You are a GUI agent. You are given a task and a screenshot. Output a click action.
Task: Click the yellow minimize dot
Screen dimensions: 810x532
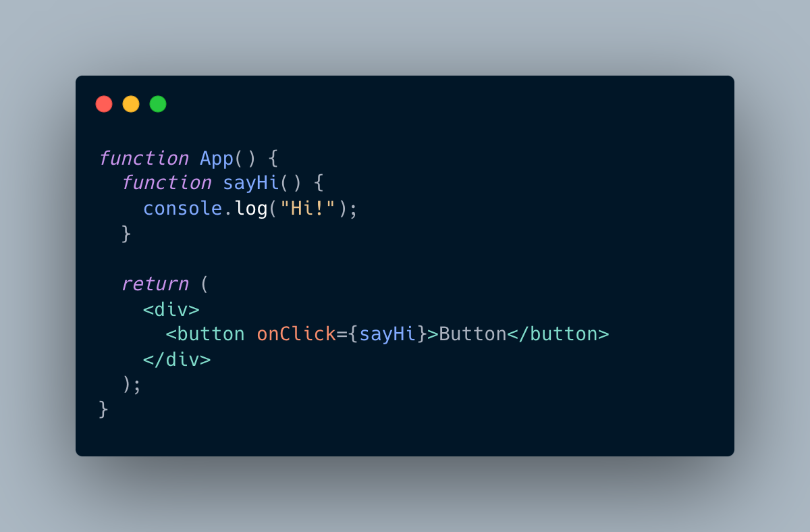coord(131,104)
